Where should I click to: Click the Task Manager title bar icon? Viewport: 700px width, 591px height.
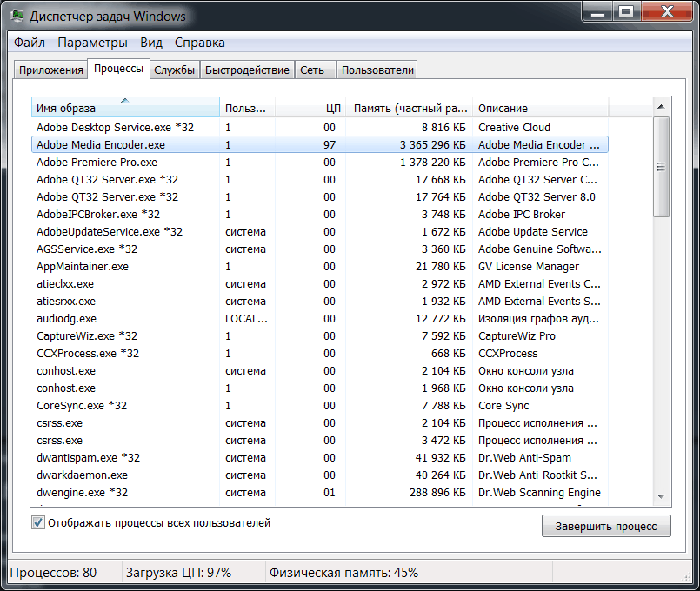17,16
